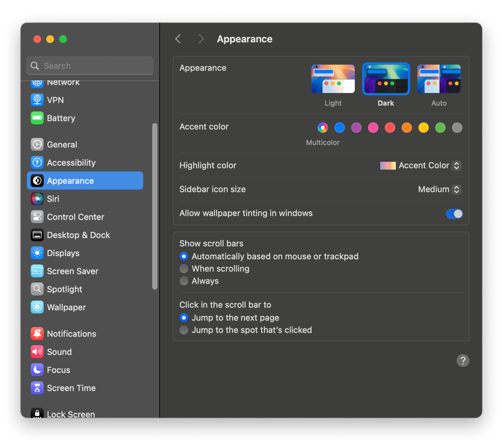The height and width of the screenshot is (448, 501).
Task: Open Control Center settings
Action: [85, 217]
